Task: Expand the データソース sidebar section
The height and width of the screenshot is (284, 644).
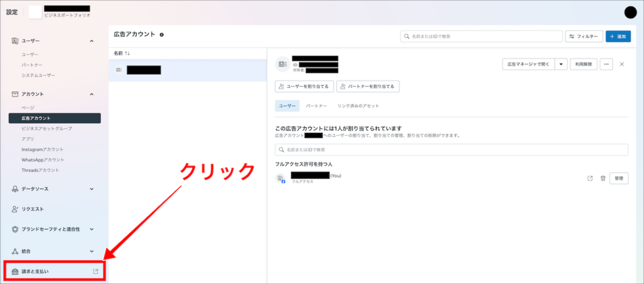Action: [x=92, y=189]
